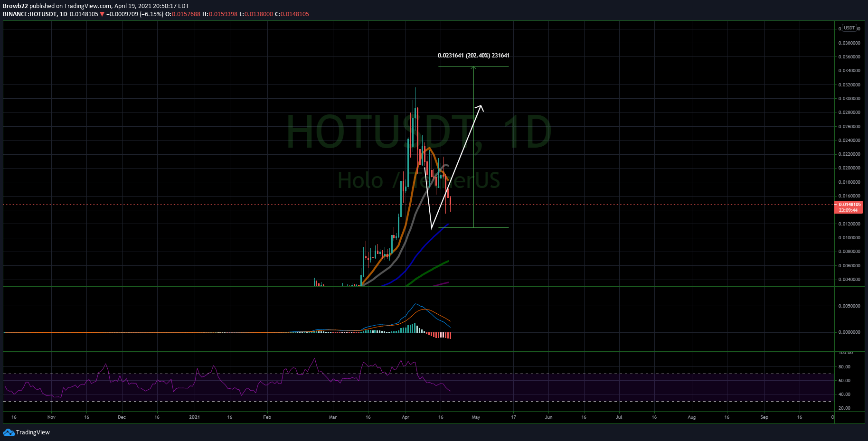
Task: Click the Aug date label on time axis
Action: point(692,417)
